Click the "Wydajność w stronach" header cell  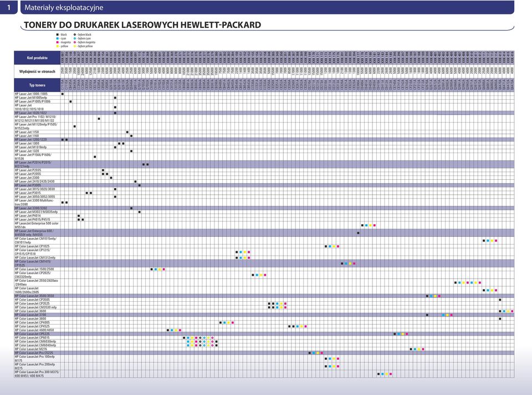click(x=37, y=72)
